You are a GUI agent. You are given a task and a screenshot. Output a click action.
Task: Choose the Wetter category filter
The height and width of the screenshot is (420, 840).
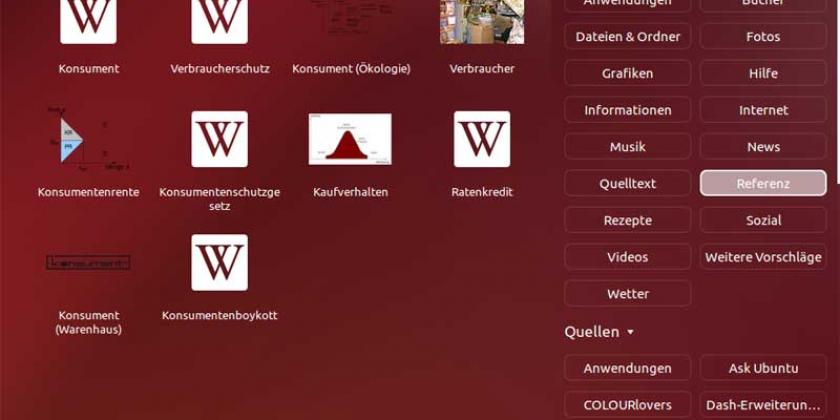pos(627,294)
